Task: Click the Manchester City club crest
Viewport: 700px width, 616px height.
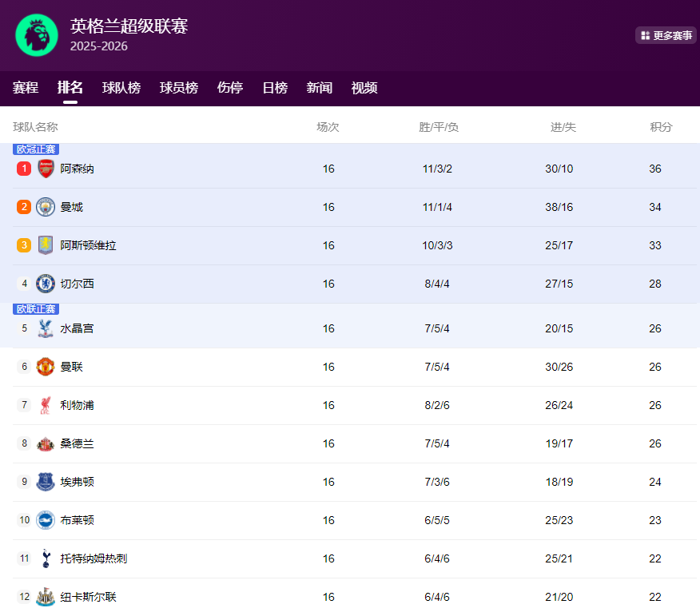Action: click(x=46, y=207)
